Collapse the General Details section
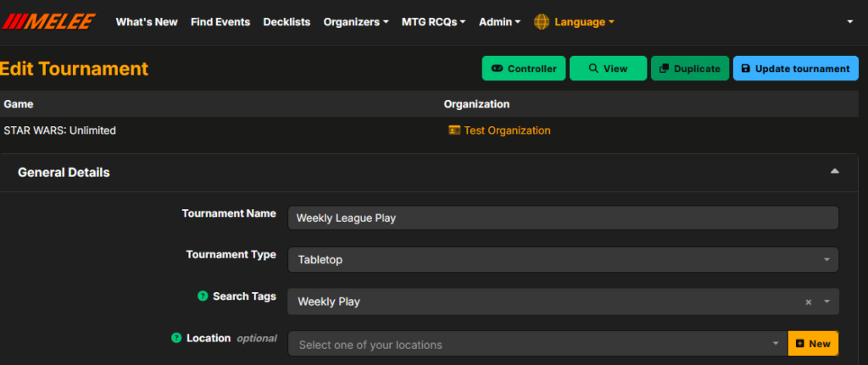 click(x=834, y=172)
